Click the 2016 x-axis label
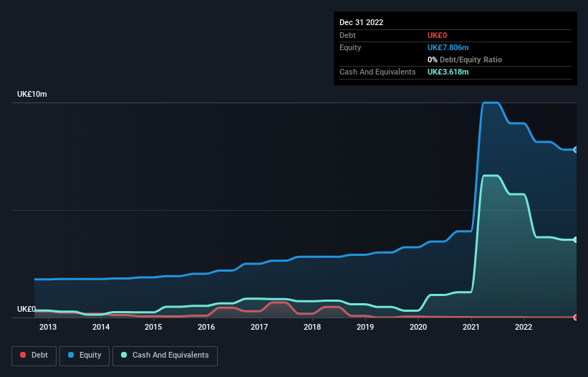The image size is (588, 377). pos(206,327)
